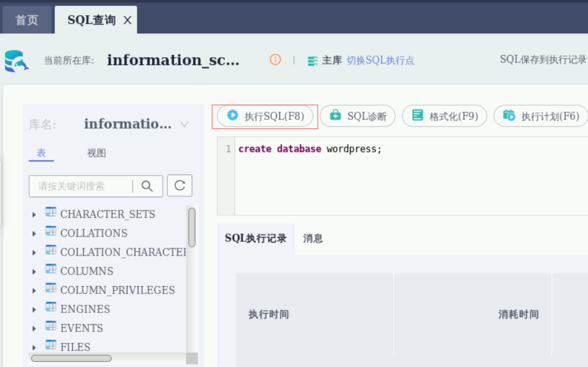Click the current database name information_sc...

173,60
